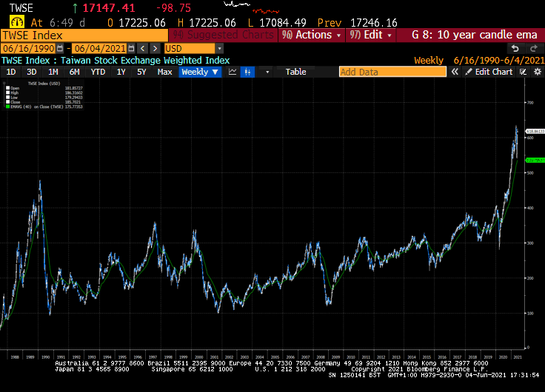Select the YTD time range tab
This screenshot has height=392, width=545.
pyautogui.click(x=98, y=72)
